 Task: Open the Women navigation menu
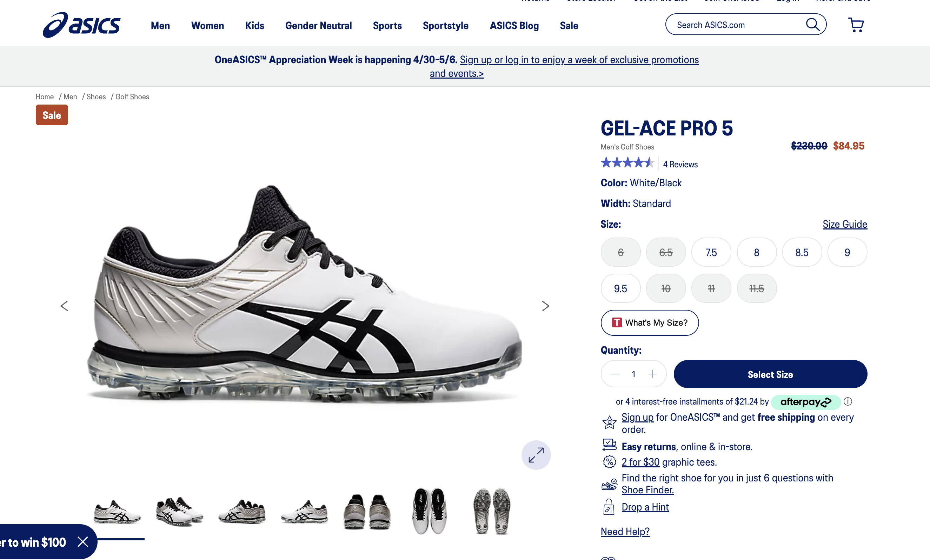point(208,25)
